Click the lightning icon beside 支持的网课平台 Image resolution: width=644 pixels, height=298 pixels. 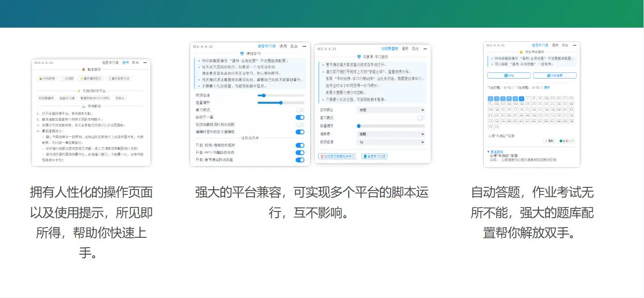coord(78,91)
